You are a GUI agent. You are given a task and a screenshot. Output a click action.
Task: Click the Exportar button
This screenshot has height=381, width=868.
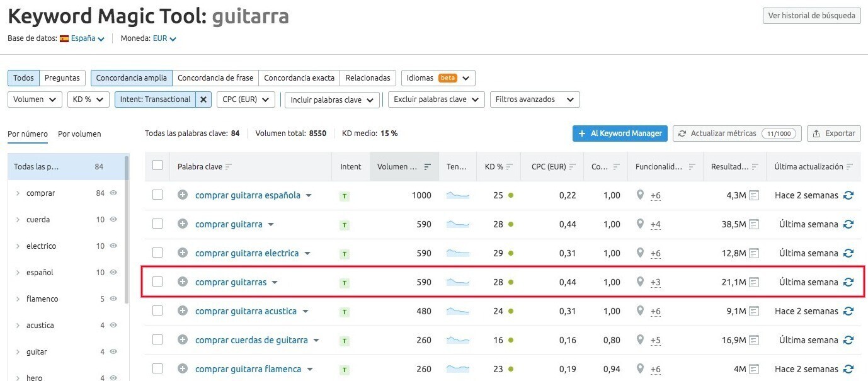pyautogui.click(x=833, y=134)
